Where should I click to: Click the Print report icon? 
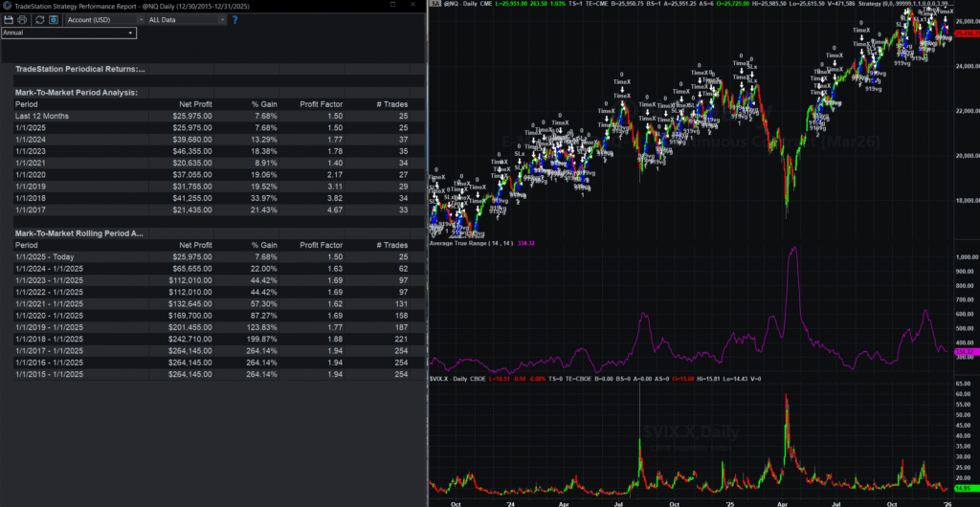[x=23, y=19]
